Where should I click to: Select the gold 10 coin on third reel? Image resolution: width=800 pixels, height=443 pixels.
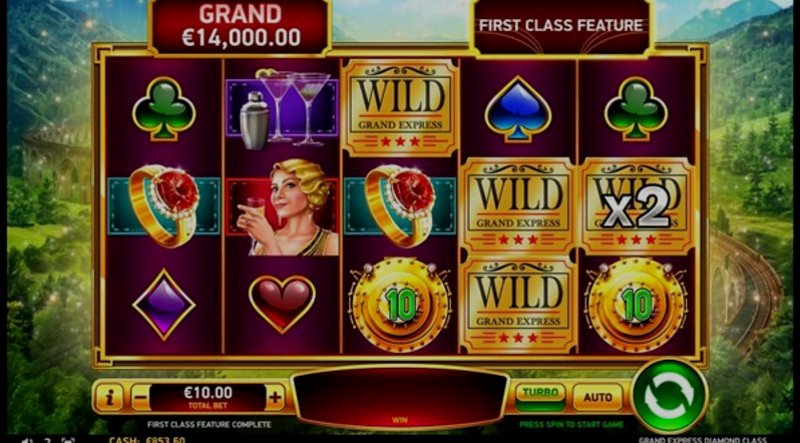point(400,305)
